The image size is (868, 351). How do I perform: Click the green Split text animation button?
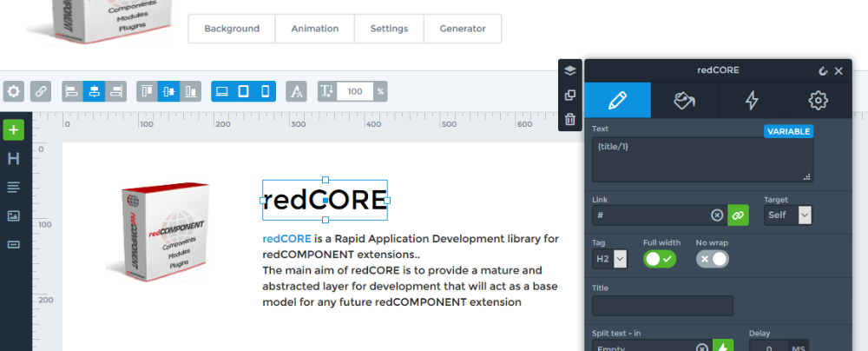click(723, 346)
